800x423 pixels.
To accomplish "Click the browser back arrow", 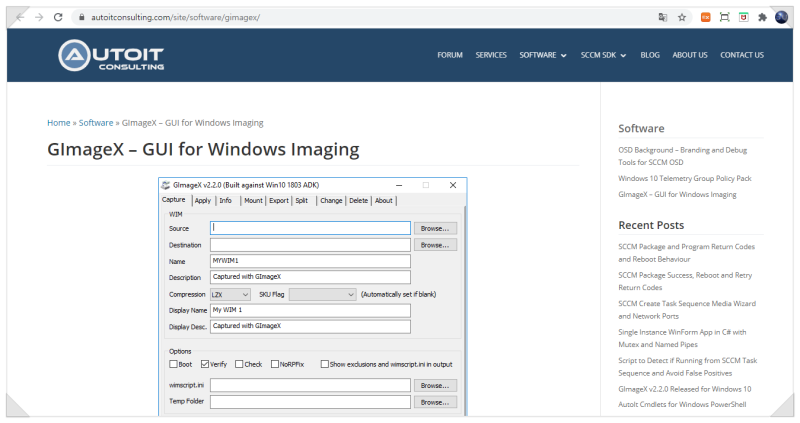I will pyautogui.click(x=20, y=17).
